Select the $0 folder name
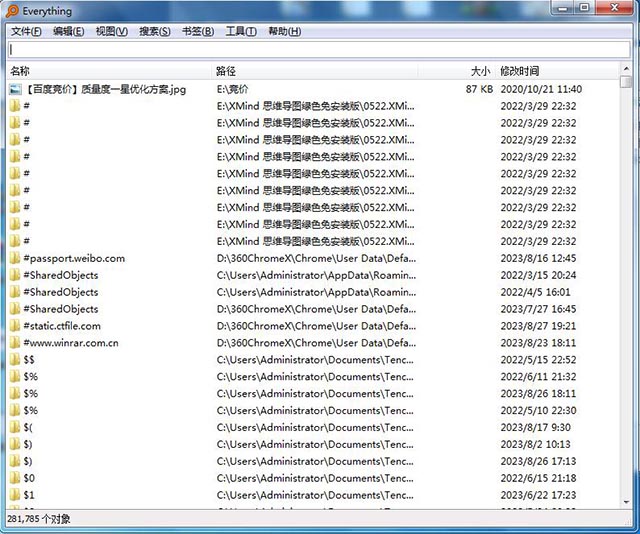This screenshot has height=534, width=640. tap(29, 478)
